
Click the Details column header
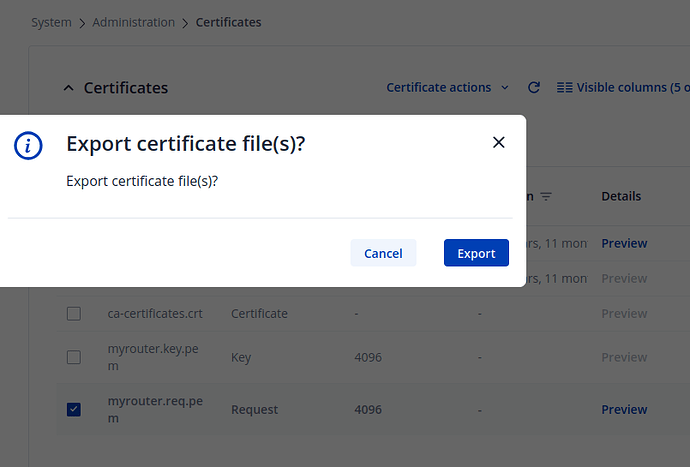621,196
